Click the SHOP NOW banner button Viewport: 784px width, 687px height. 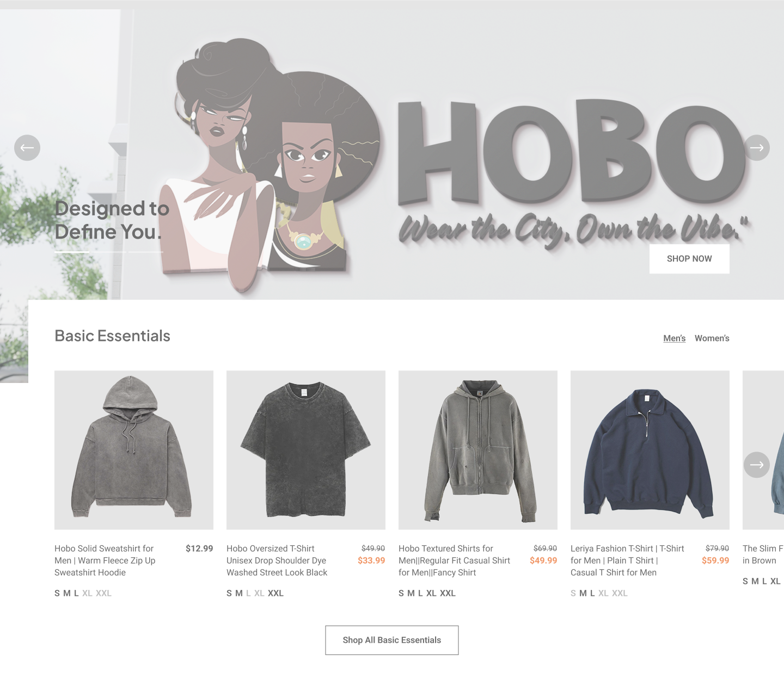click(689, 259)
